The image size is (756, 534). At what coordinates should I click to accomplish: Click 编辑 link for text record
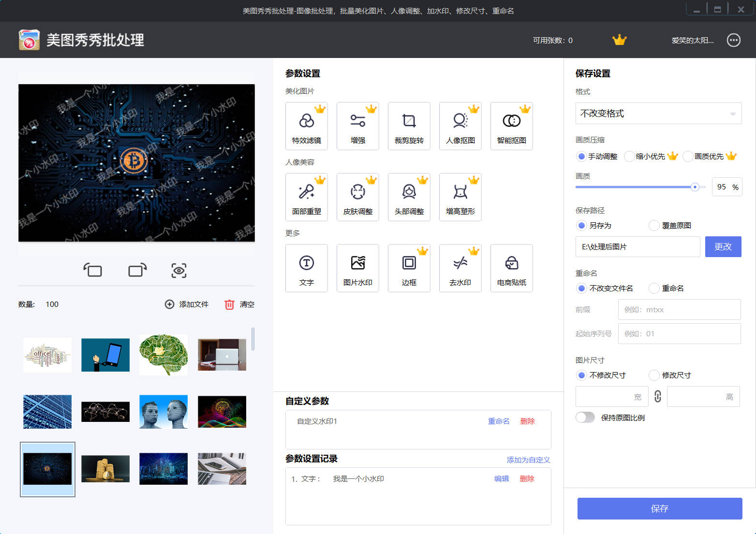coord(502,479)
